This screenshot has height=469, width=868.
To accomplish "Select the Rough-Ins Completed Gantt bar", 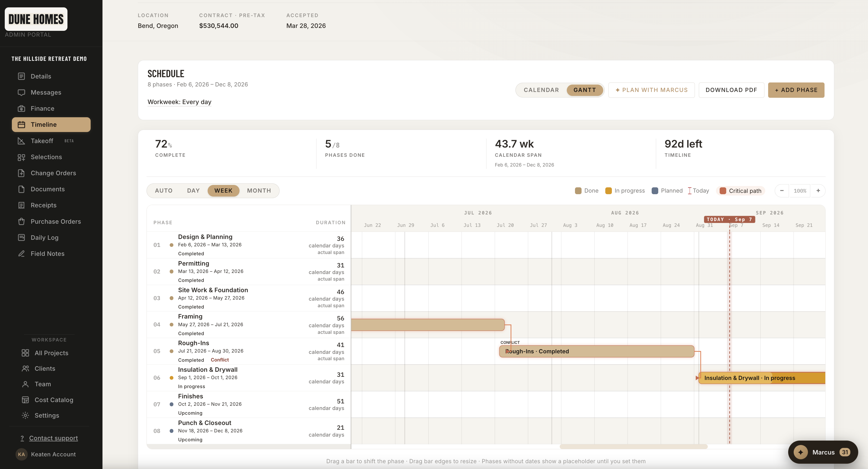I will point(596,351).
